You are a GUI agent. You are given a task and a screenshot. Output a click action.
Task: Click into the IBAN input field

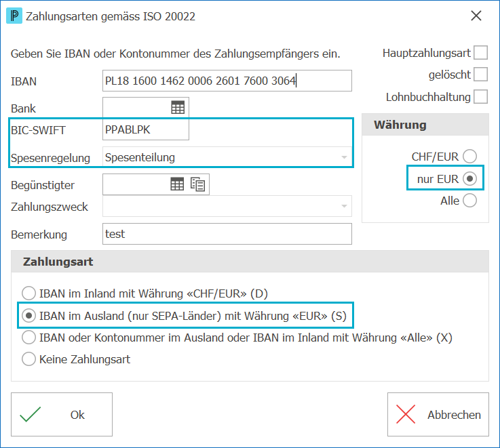pos(227,81)
